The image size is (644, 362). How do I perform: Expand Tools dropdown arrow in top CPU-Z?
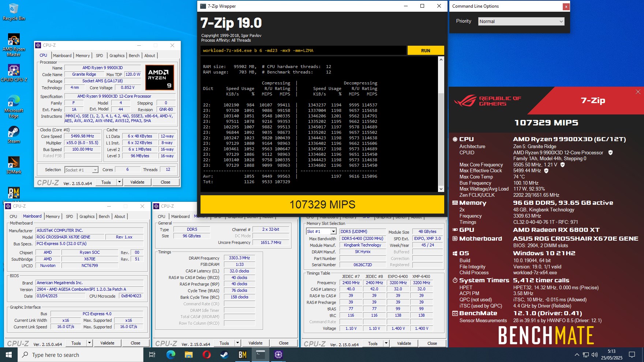[119, 182]
